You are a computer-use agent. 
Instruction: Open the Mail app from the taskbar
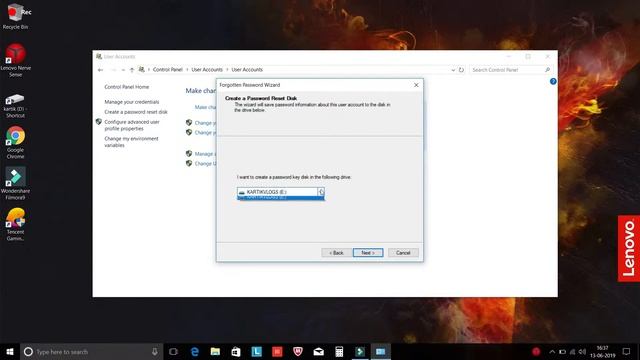tap(319, 351)
